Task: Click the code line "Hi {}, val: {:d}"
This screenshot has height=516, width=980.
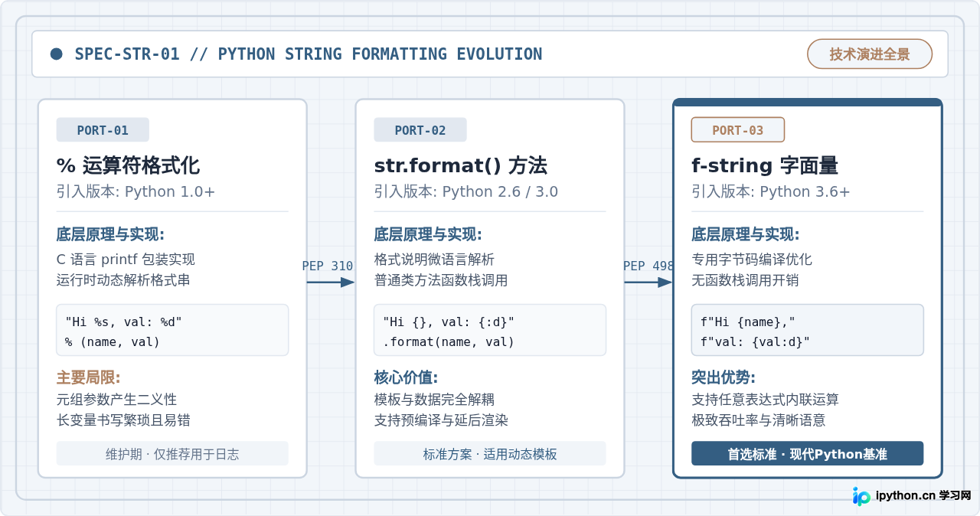Action: point(449,322)
